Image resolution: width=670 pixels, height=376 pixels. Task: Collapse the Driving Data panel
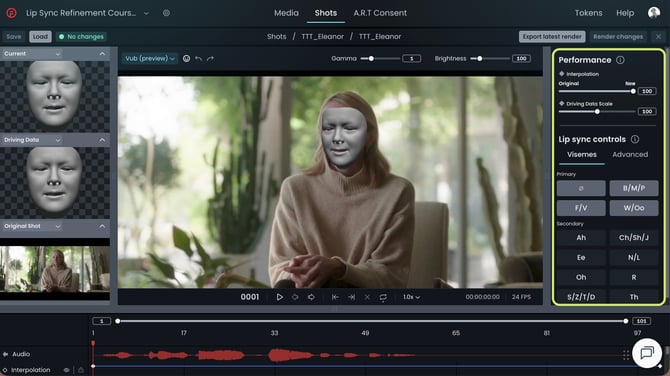tap(102, 140)
